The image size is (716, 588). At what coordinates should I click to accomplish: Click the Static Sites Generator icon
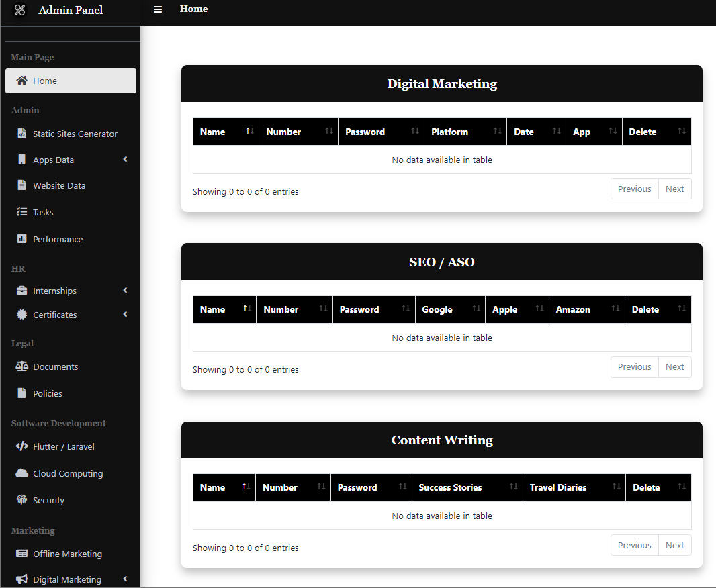click(21, 134)
